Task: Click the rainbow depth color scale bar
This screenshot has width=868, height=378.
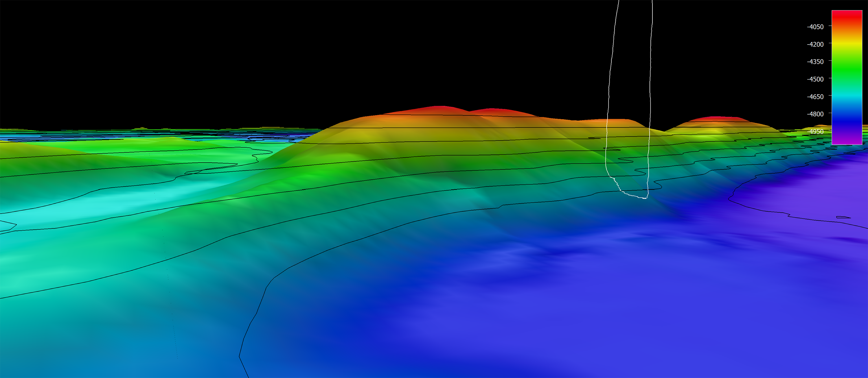Action: 847,78
